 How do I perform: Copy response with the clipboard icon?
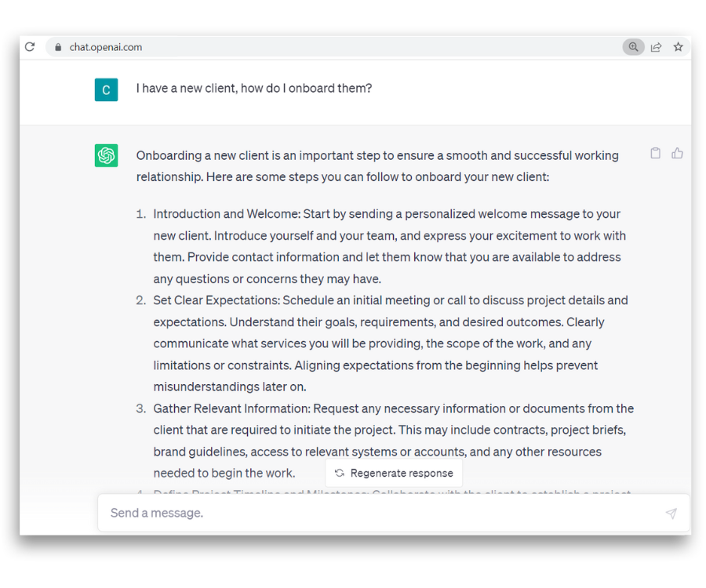coord(656,154)
